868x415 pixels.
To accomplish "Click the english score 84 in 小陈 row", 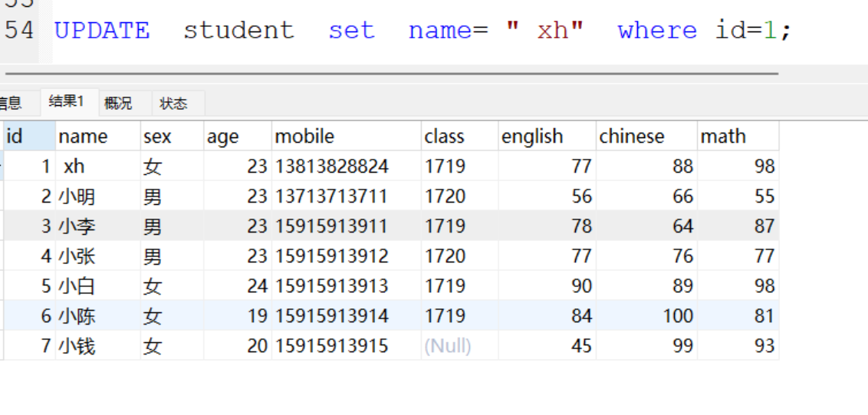I will coord(547,316).
